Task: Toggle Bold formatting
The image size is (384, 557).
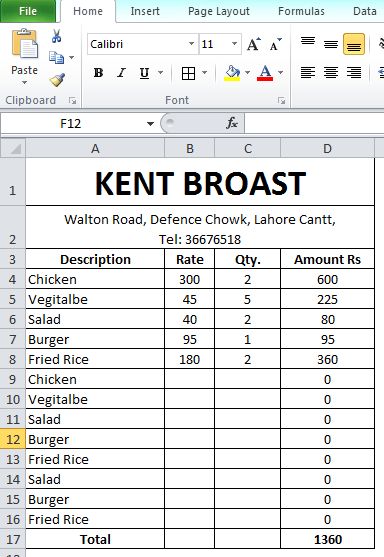Action: [x=98, y=73]
